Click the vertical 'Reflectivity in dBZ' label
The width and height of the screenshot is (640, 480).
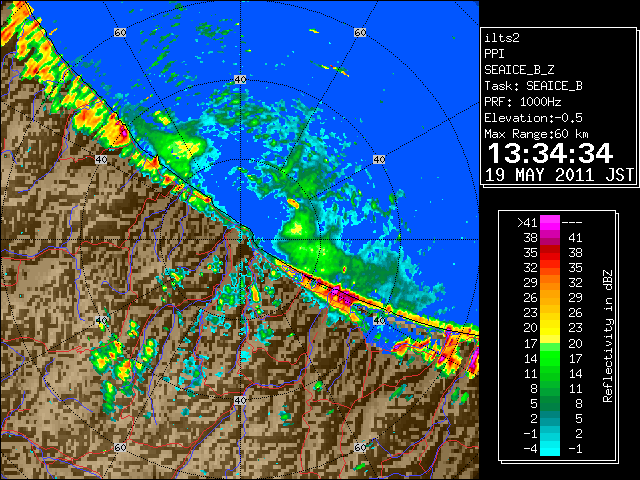click(x=608, y=336)
